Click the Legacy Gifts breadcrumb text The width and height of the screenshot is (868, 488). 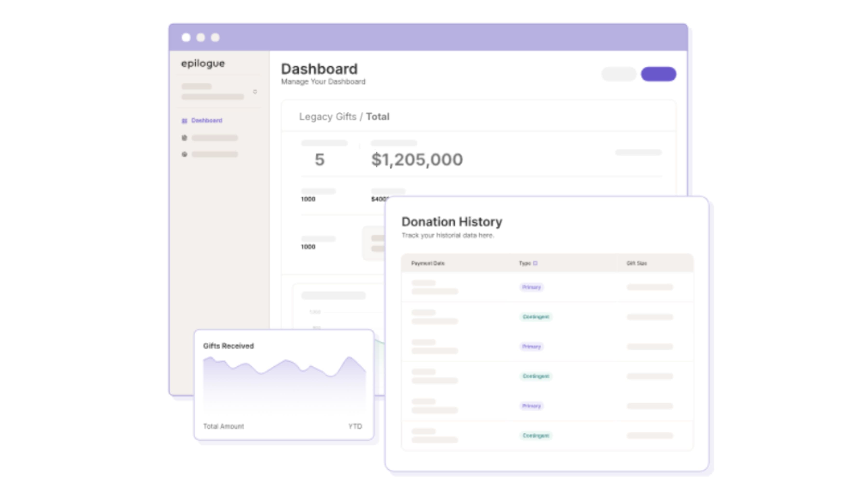click(327, 117)
